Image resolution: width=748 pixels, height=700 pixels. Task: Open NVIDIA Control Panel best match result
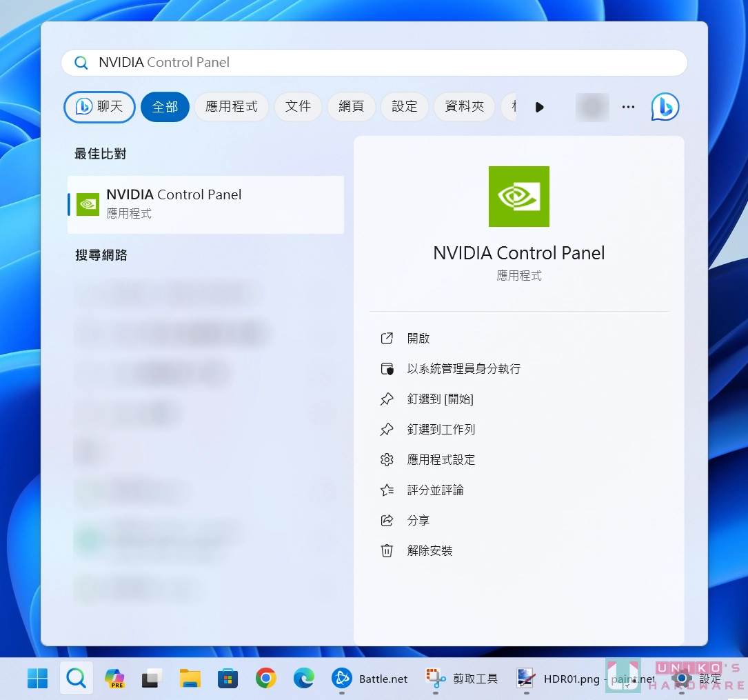(205, 205)
